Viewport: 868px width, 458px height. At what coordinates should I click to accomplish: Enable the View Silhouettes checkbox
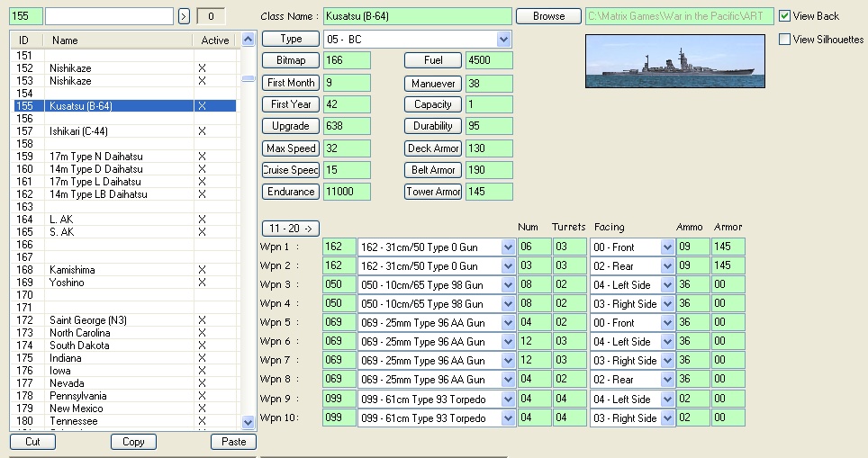point(785,40)
